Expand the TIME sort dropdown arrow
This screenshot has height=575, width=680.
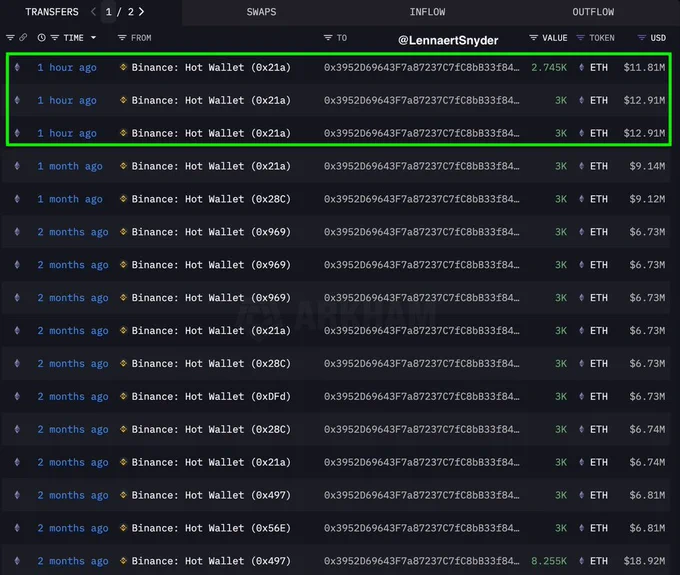(93, 38)
